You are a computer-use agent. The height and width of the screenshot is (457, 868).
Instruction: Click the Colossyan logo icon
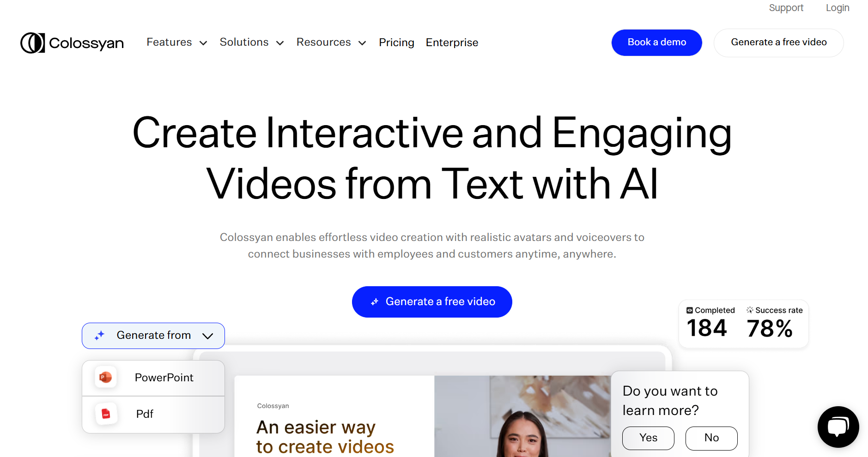tap(32, 43)
